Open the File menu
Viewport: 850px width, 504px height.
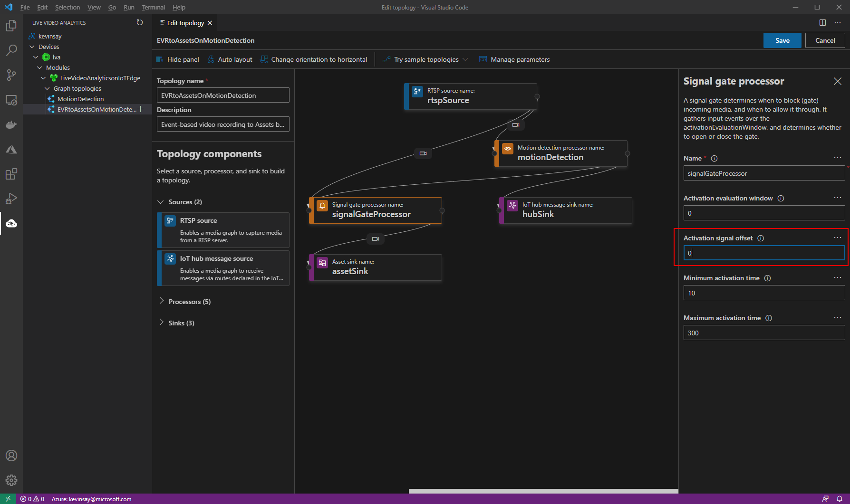click(25, 7)
